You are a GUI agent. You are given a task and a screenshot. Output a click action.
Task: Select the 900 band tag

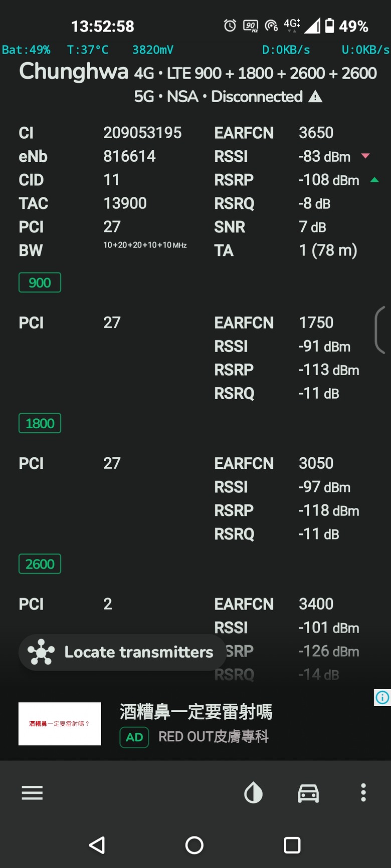tap(40, 282)
